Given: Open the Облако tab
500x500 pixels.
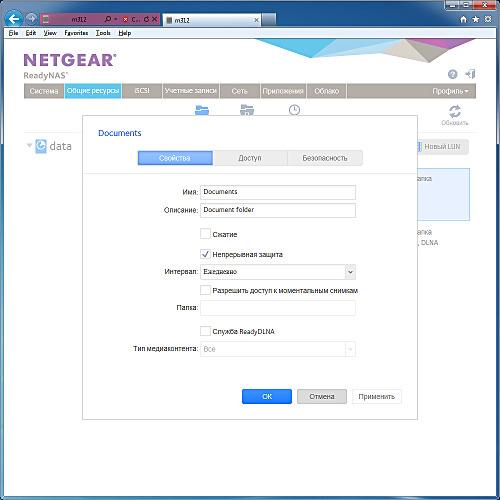Looking at the screenshot, I should tap(327, 91).
